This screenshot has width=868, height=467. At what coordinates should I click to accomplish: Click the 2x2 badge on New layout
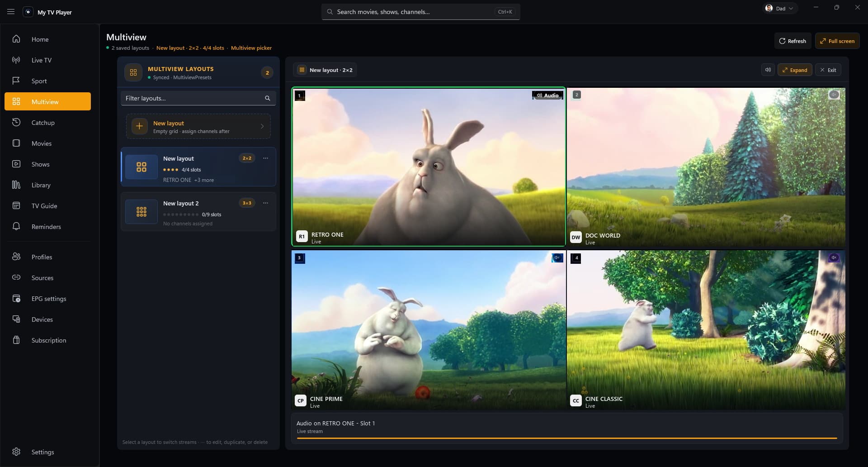pyautogui.click(x=247, y=158)
